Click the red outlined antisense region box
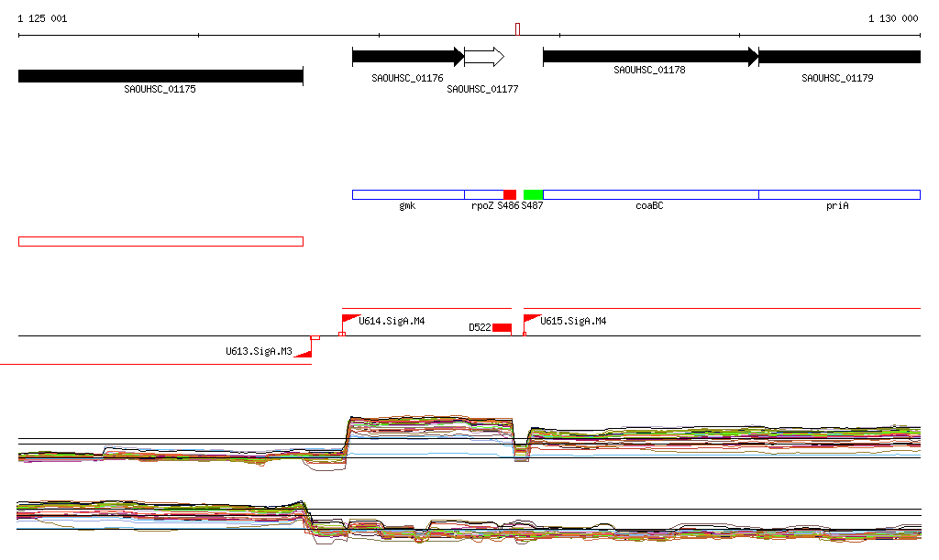 160,242
